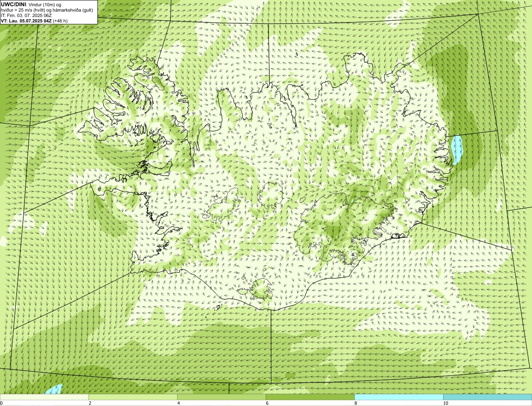The height and width of the screenshot is (406, 532).
Task: Click the 6–8 m/s dark green legend segment
Action: pos(310,397)
